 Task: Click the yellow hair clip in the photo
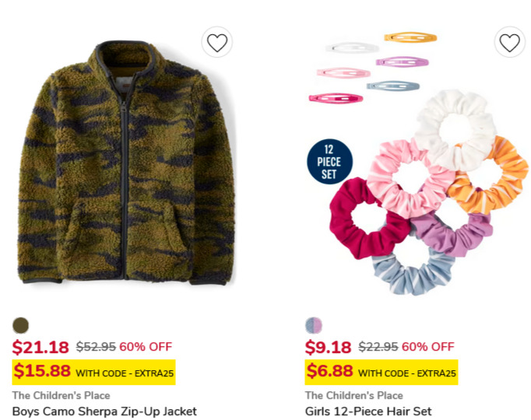pyautogui.click(x=410, y=37)
